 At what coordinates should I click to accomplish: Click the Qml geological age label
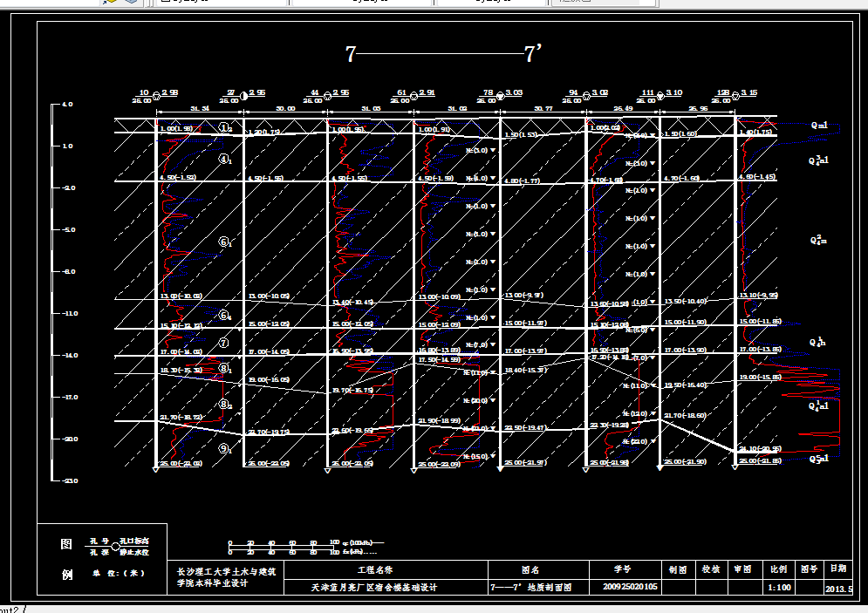(819, 126)
